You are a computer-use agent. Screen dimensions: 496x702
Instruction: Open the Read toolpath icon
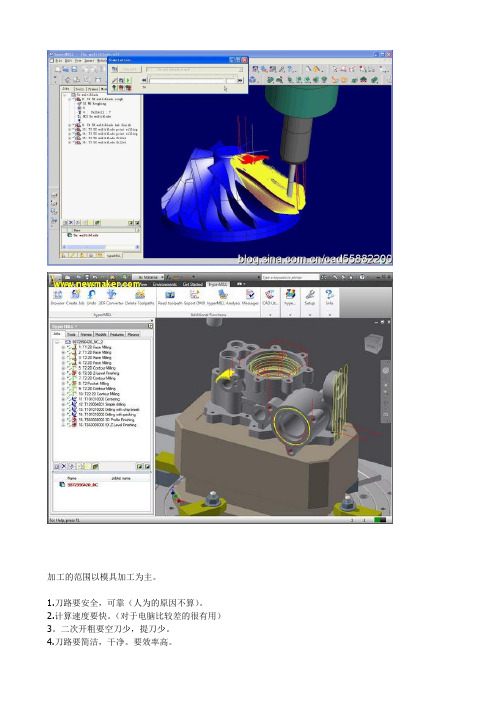pyautogui.click(x=170, y=295)
